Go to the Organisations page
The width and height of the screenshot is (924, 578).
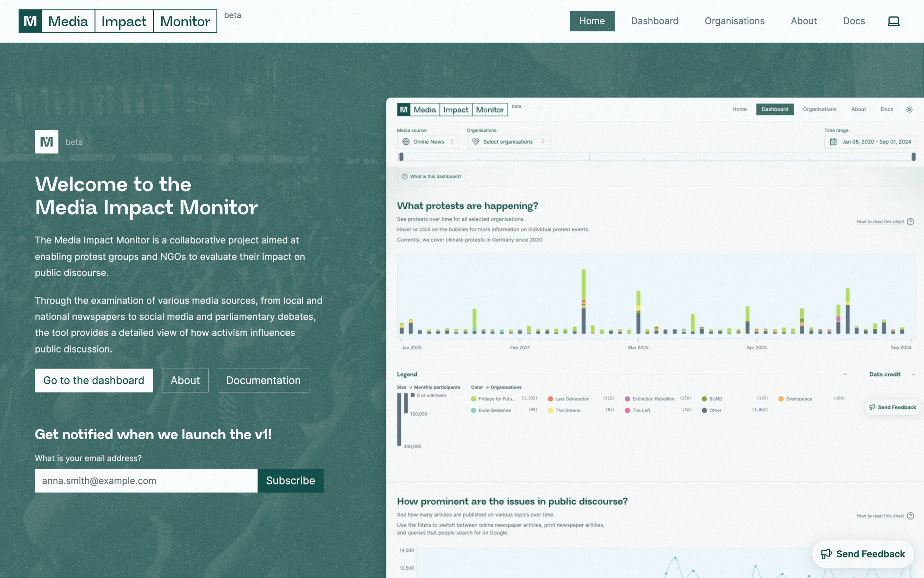click(734, 21)
